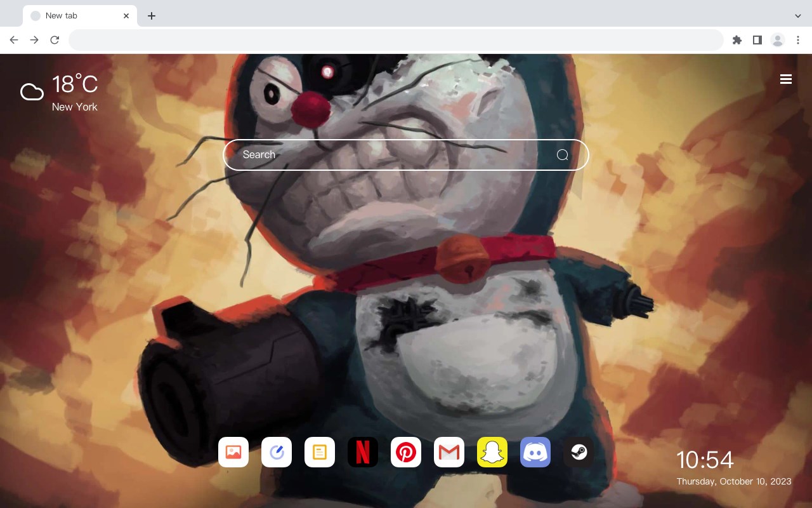Select the New tab tab
Screen dimensions: 812x508
[x=80, y=16]
